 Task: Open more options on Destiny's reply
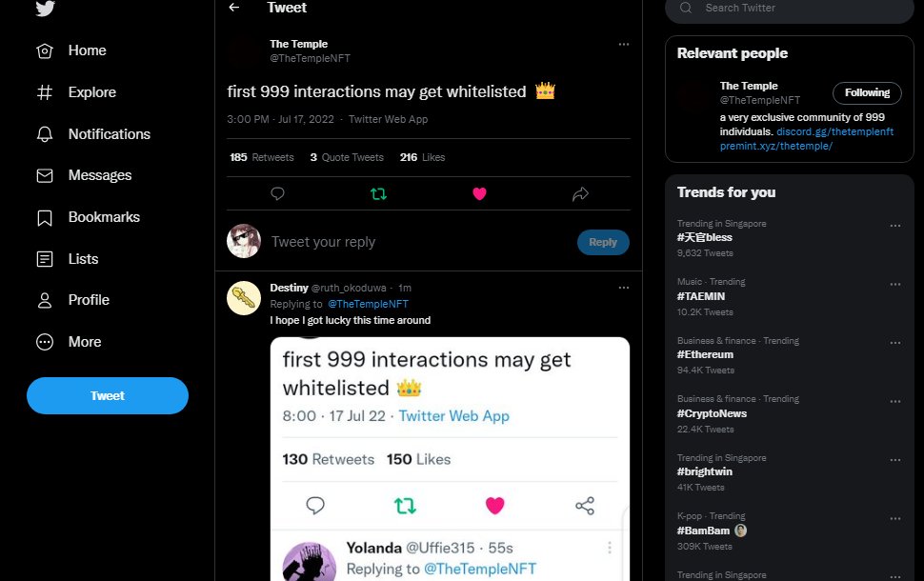pyautogui.click(x=624, y=288)
